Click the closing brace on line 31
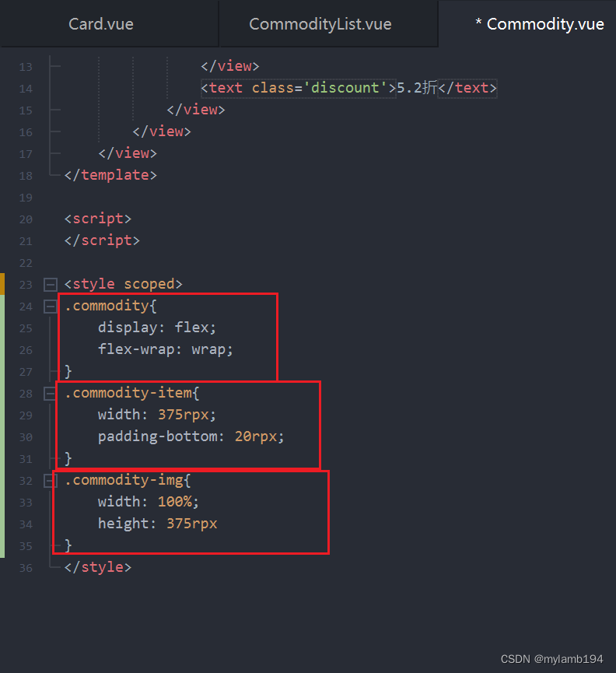The image size is (616, 673). click(x=68, y=458)
